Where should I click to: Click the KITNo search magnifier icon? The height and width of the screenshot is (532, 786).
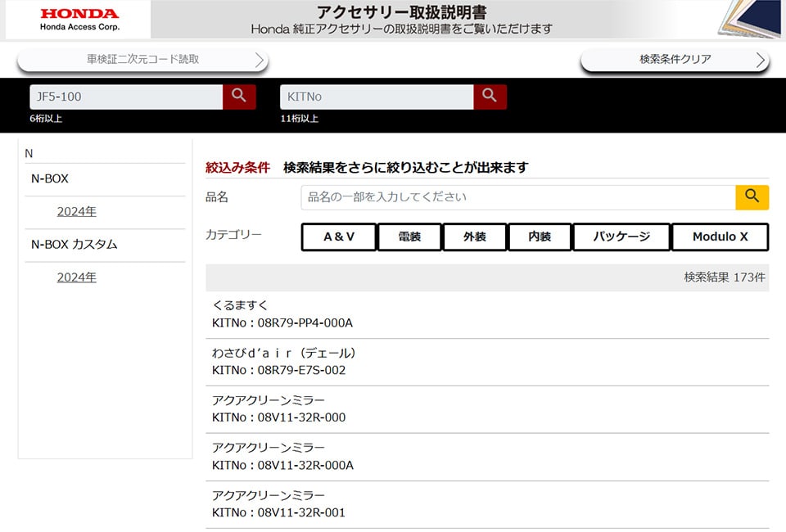(490, 97)
